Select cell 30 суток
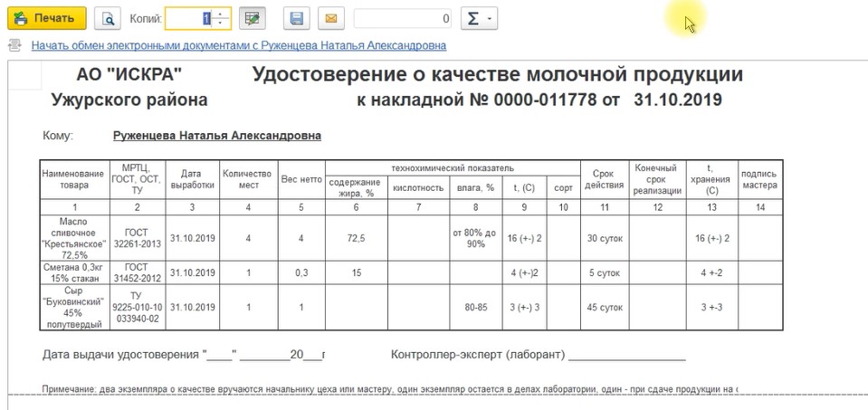Image resolution: width=868 pixels, height=410 pixels. (x=605, y=238)
